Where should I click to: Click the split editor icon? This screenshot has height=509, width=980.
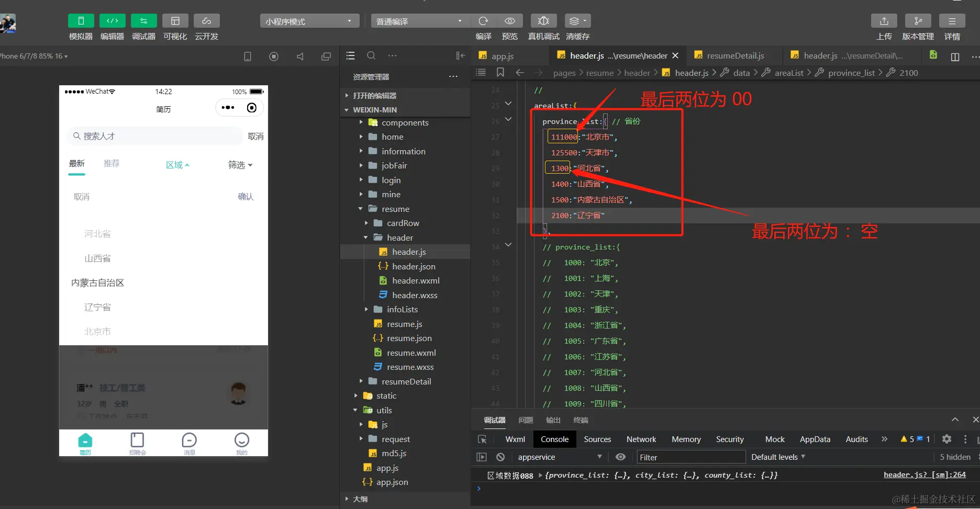click(955, 56)
